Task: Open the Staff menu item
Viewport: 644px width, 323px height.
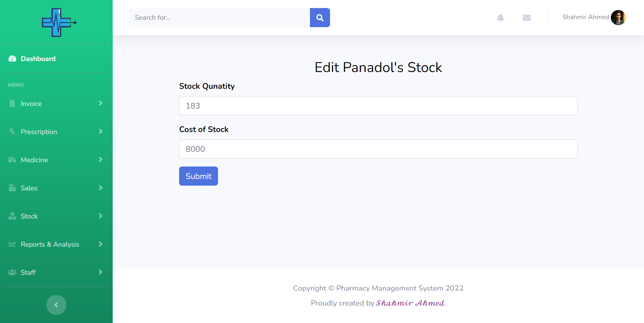Action: [28, 272]
